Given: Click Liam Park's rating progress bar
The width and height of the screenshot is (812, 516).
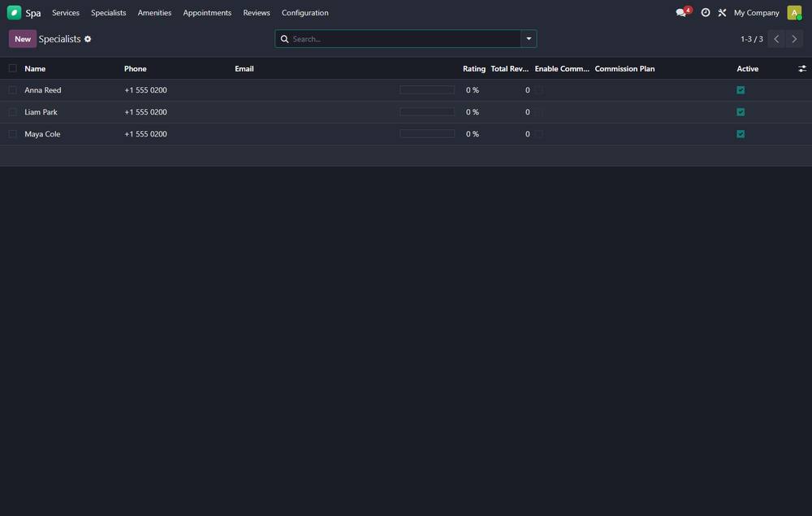Looking at the screenshot, I should coord(427,112).
